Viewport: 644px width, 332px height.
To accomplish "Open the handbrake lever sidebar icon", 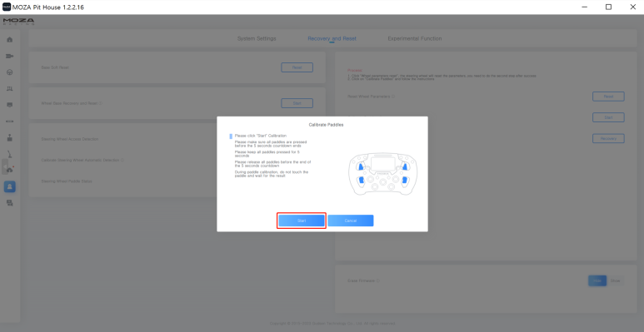I will tap(10, 154).
